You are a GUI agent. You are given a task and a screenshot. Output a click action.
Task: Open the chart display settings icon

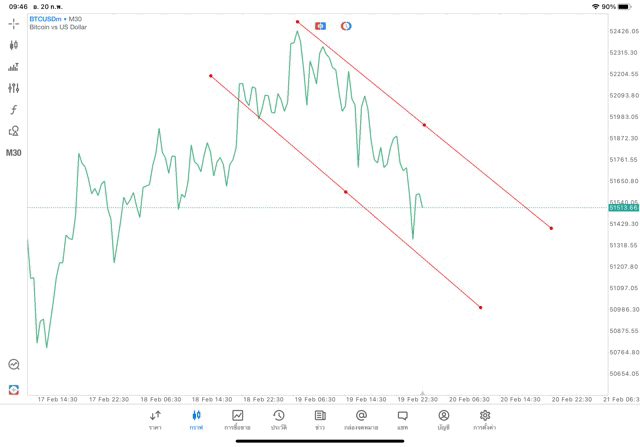point(13,67)
